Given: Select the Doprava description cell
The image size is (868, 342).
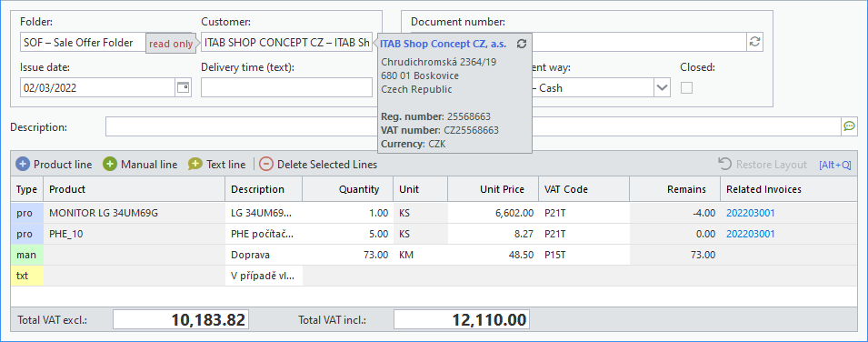Looking at the screenshot, I should click(264, 255).
